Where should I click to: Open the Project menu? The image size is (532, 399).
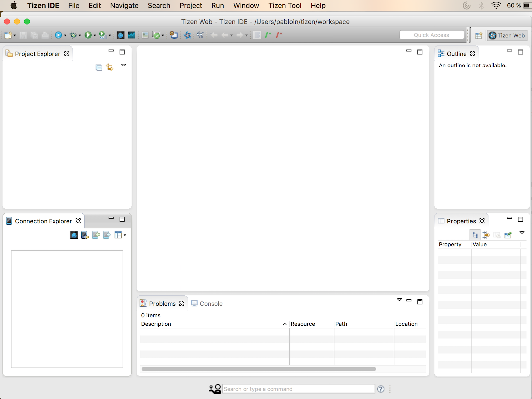click(x=191, y=6)
